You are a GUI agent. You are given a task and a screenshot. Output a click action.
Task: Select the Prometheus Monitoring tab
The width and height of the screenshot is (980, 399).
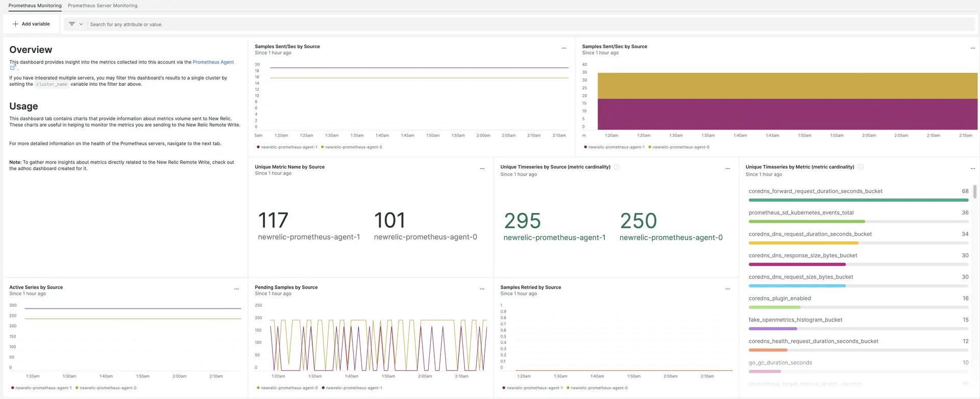click(35, 6)
